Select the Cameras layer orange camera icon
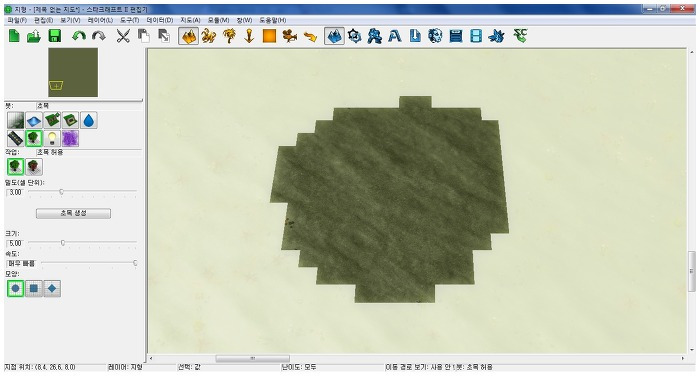700x376 pixels. (290, 36)
